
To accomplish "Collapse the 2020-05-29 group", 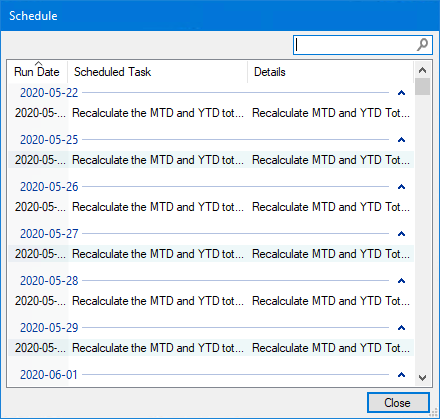I will pyautogui.click(x=401, y=328).
